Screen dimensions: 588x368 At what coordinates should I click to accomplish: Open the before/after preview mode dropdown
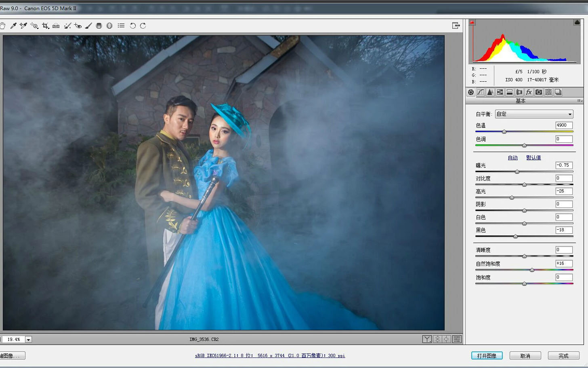click(427, 339)
